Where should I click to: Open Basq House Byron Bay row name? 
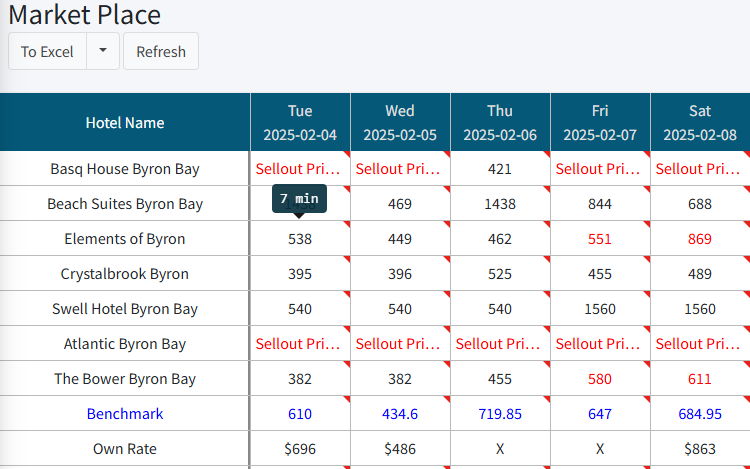coord(125,169)
